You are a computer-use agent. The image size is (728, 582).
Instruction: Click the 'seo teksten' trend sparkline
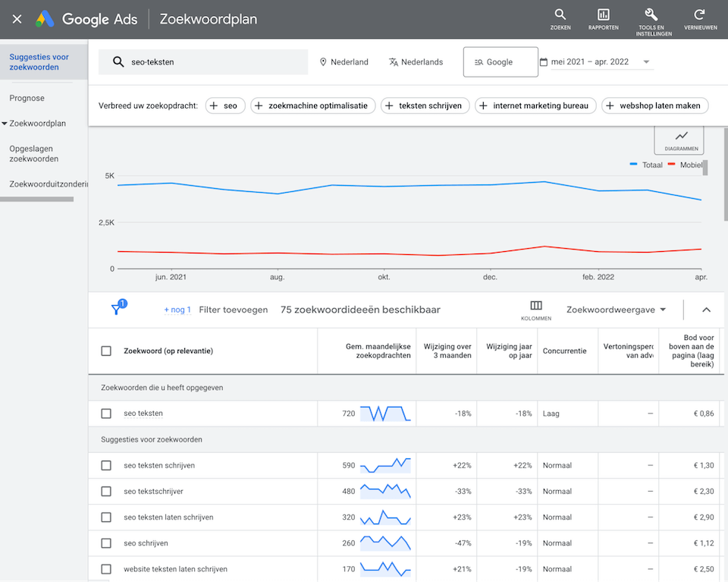385,414
